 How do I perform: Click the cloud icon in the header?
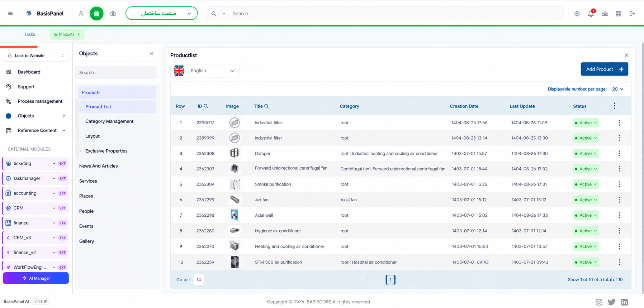[605, 14]
